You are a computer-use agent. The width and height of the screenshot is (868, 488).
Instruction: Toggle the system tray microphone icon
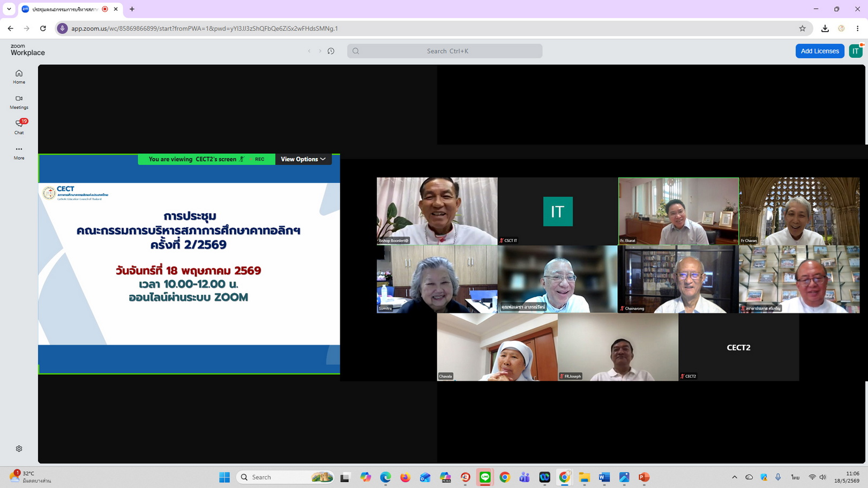point(778,477)
